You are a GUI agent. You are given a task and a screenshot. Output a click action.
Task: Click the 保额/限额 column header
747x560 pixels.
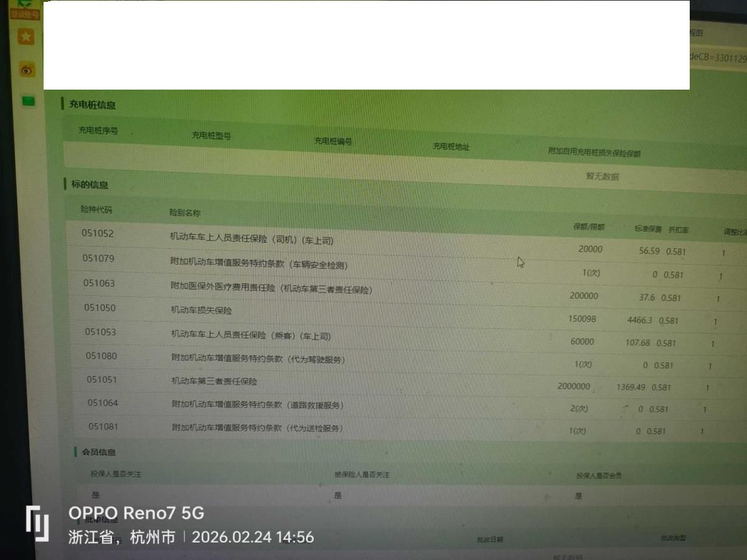588,227
